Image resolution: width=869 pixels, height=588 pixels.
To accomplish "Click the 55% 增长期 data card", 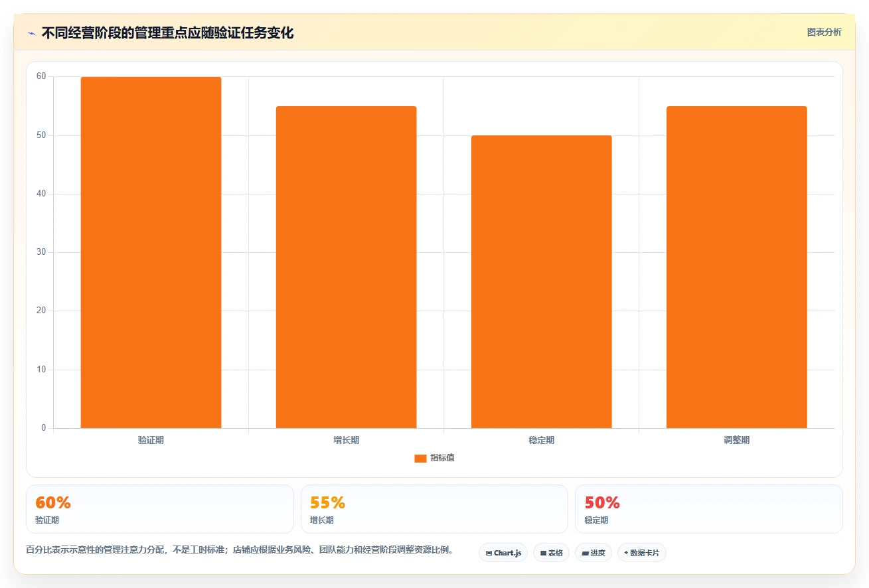I will coord(434,509).
